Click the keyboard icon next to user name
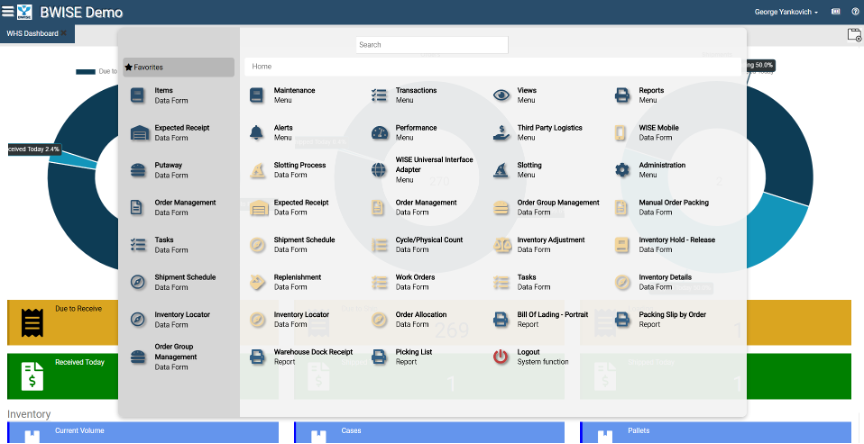The image size is (864, 444). pos(836,12)
